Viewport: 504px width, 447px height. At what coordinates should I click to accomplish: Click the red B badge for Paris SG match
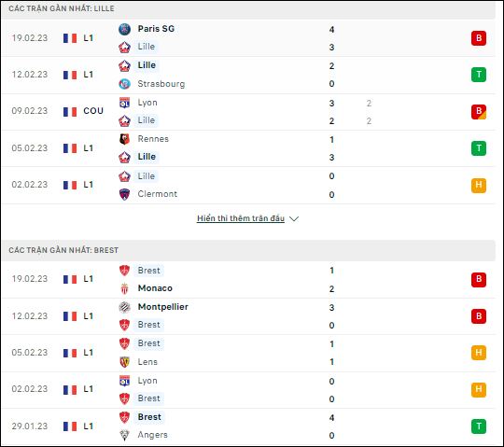pyautogui.click(x=479, y=38)
